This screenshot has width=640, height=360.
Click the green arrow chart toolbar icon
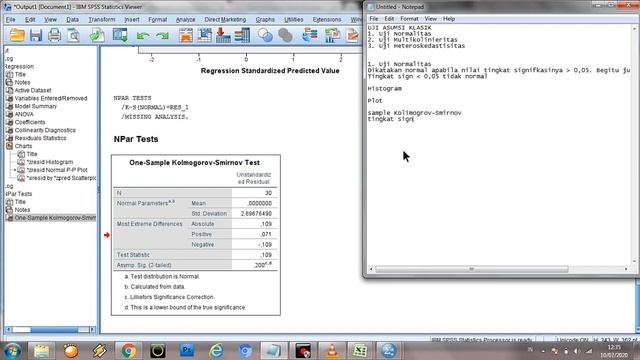[x=333, y=36]
